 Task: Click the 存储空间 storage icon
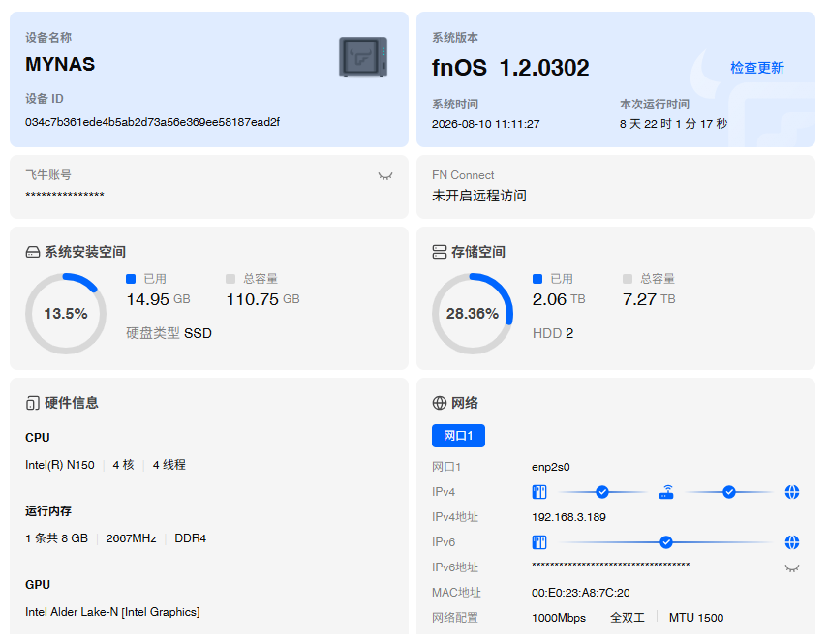pos(440,252)
